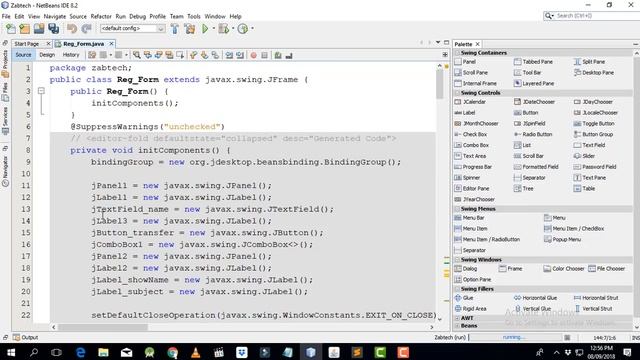
Task: Open VLC media player from taskbar
Action: point(196,352)
